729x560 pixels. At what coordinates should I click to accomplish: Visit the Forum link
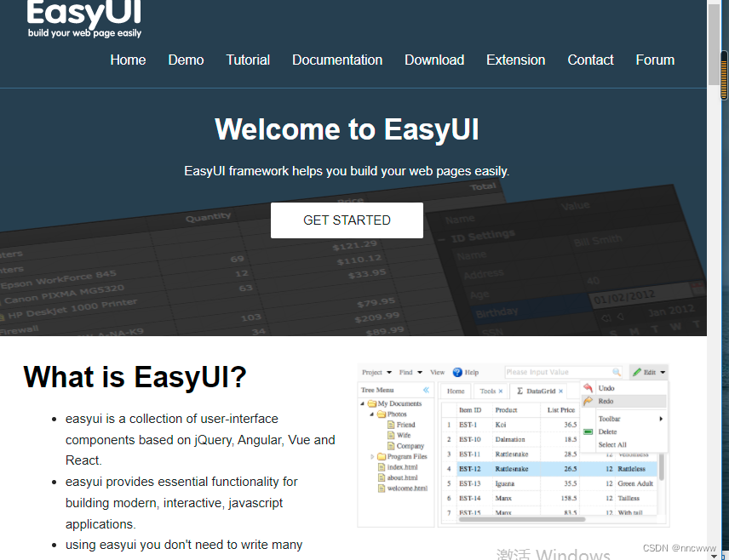[x=655, y=60]
